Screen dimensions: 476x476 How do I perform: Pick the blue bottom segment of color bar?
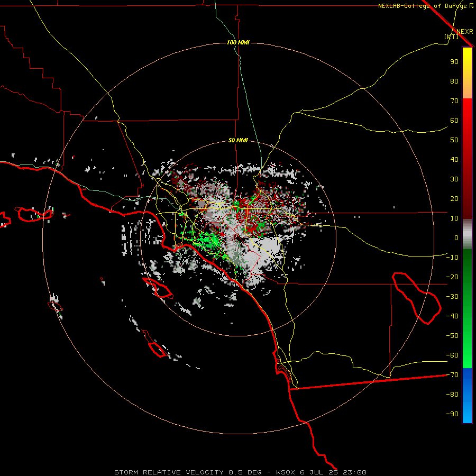point(467,396)
